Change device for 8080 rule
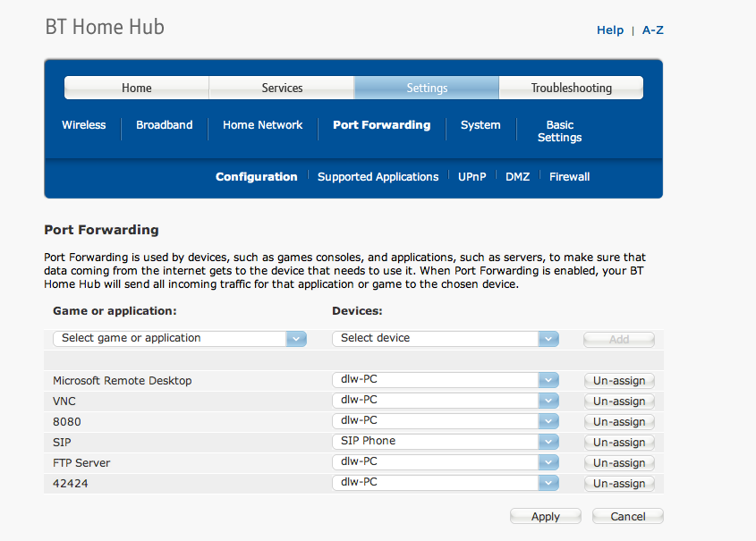Image resolution: width=756 pixels, height=541 pixels. click(x=446, y=421)
